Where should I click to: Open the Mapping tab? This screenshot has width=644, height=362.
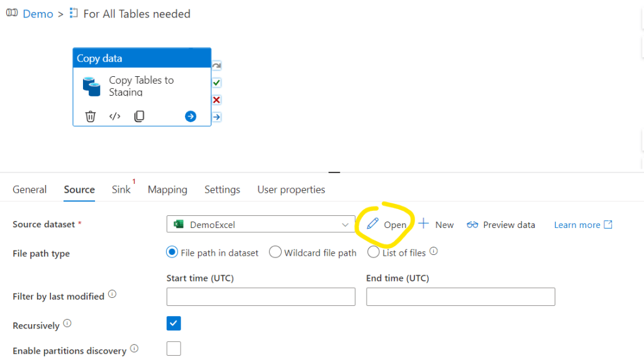(167, 189)
